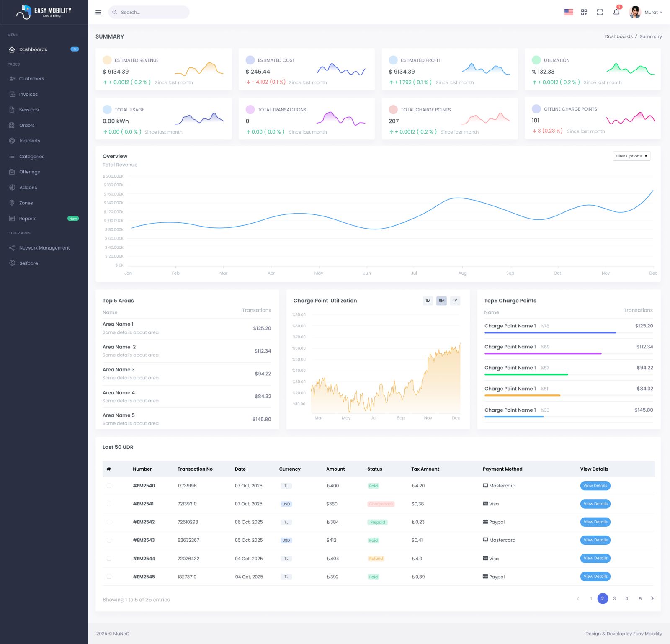Toggle fullscreen mode icon
This screenshot has width=670, height=644.
point(600,12)
